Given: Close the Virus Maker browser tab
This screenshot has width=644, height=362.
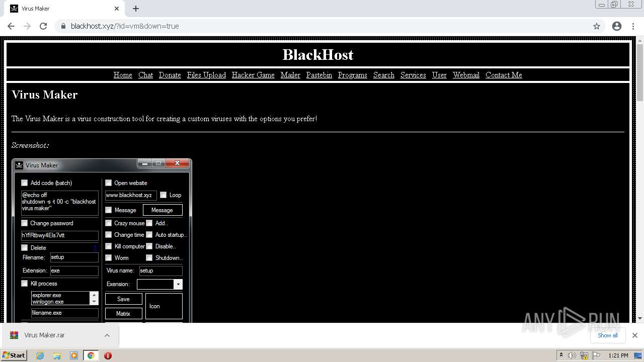Looking at the screenshot, I should [x=117, y=9].
